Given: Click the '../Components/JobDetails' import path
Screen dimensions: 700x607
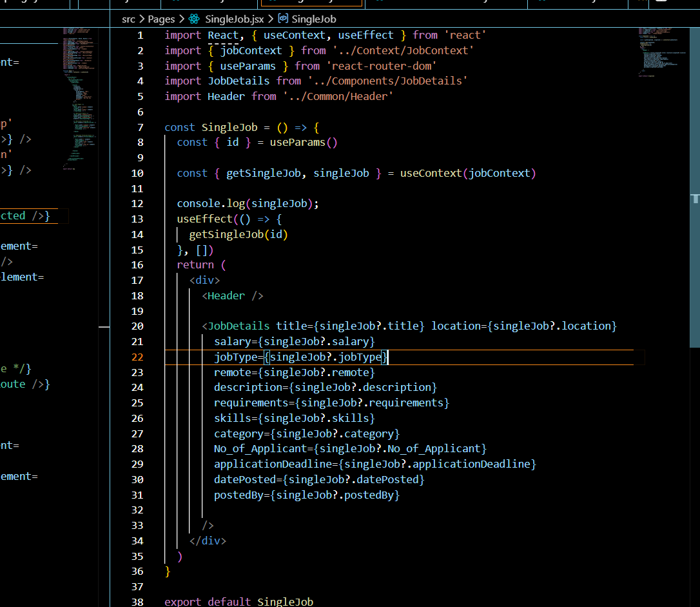Looking at the screenshot, I should (387, 81).
